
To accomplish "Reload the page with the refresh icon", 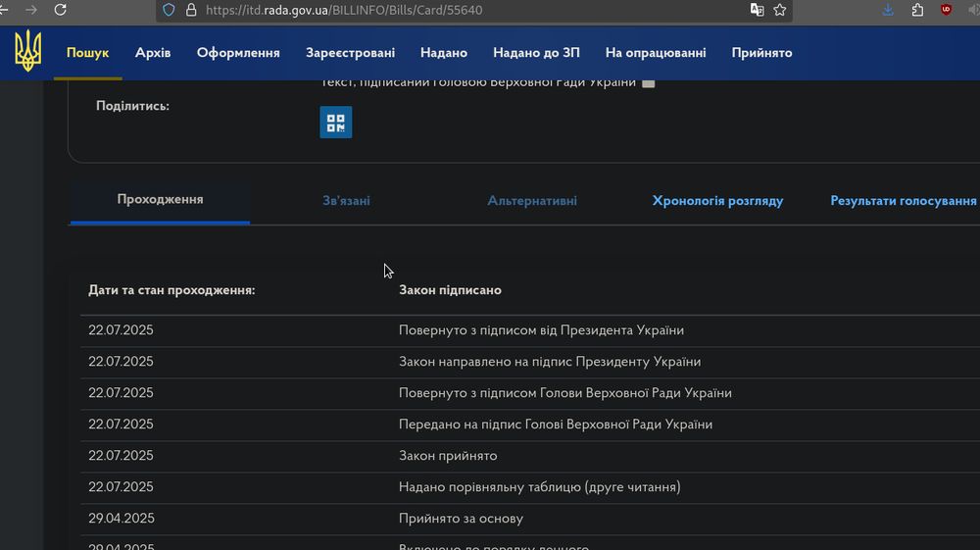I will point(60,10).
